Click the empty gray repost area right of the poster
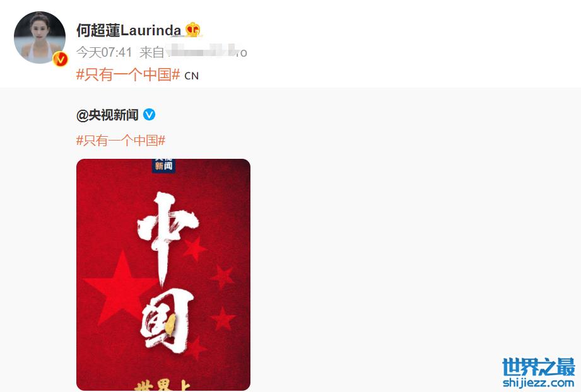The image size is (581, 392). [x=408, y=274]
